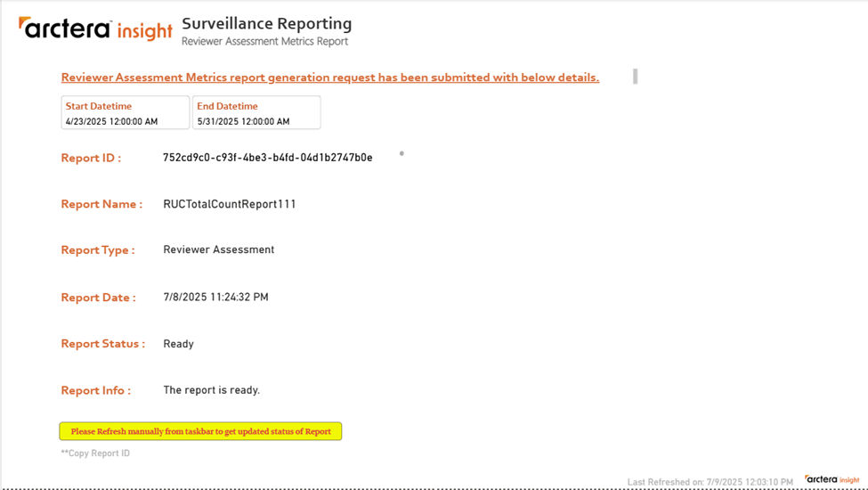Click the Surveillance Reporting heading

[267, 24]
